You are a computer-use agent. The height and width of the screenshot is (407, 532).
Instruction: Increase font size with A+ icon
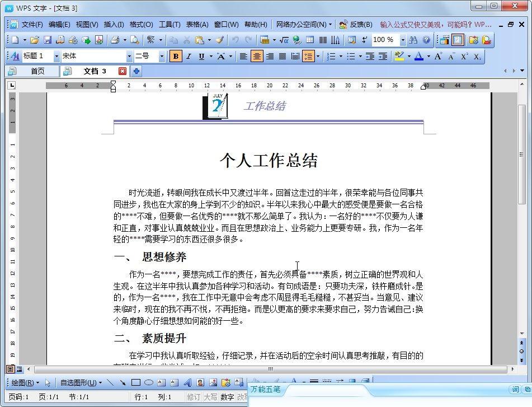click(x=439, y=57)
